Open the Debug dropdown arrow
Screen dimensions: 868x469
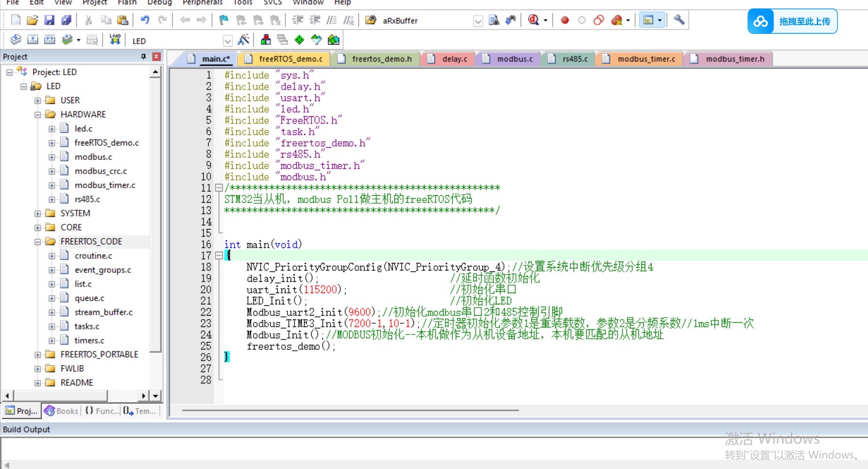pyautogui.click(x=545, y=21)
